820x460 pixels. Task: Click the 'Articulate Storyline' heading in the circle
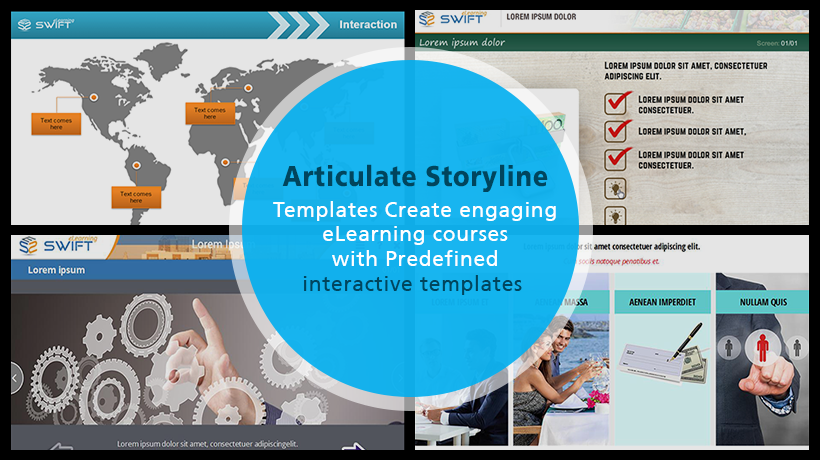click(415, 177)
